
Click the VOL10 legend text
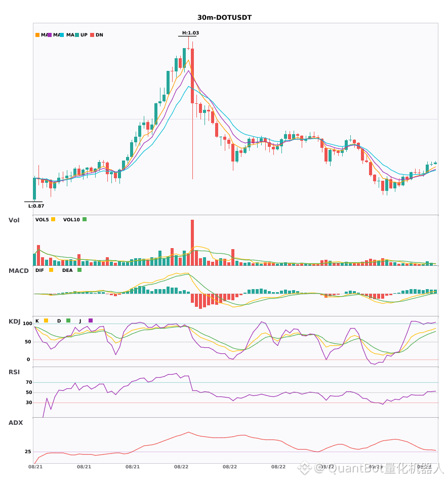pos(71,220)
